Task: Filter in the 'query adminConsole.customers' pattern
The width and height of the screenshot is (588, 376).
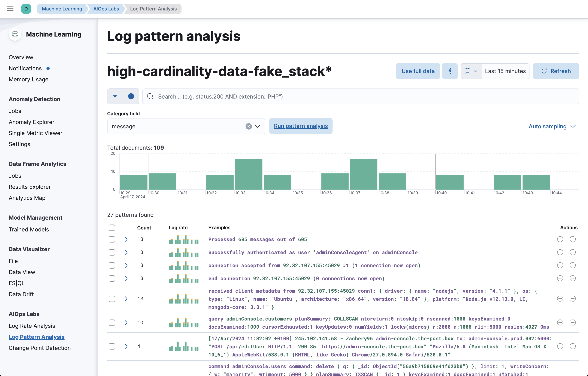Action: pyautogui.click(x=560, y=322)
